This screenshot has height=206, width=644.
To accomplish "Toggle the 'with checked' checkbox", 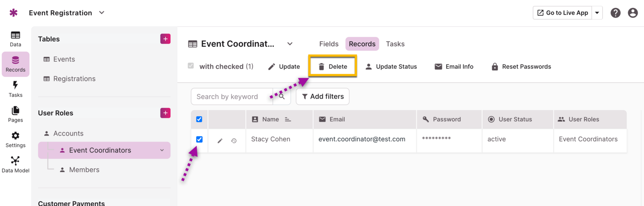I will pos(191,66).
